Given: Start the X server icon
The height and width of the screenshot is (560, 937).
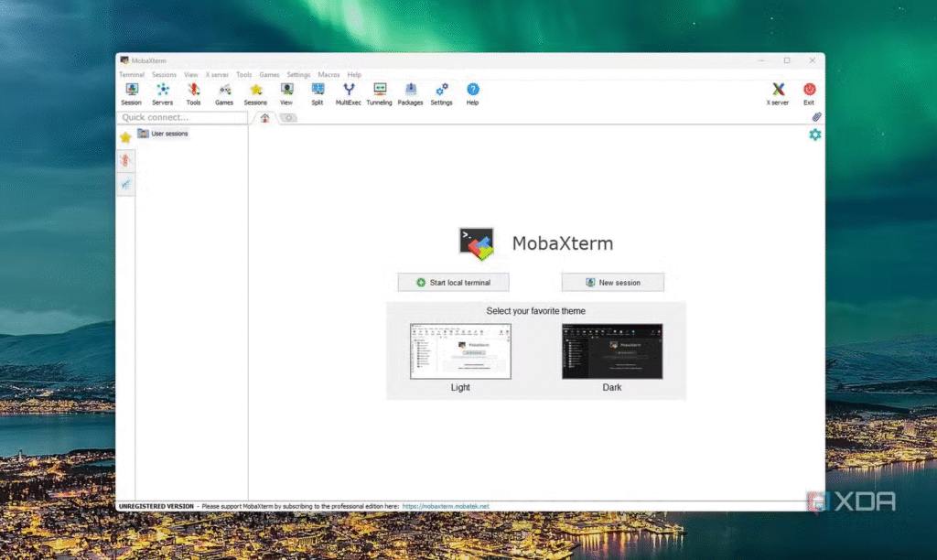Looking at the screenshot, I should (x=778, y=92).
